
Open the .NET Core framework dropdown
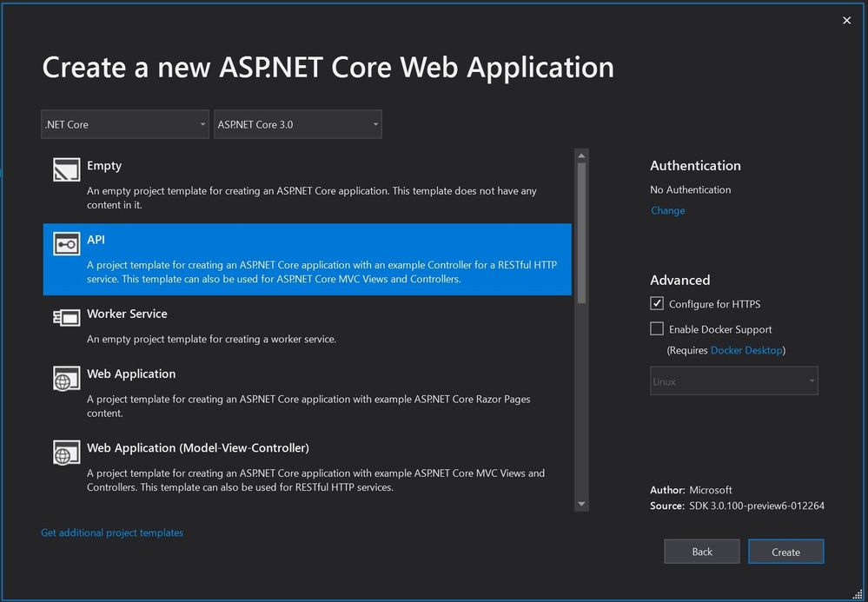(125, 124)
